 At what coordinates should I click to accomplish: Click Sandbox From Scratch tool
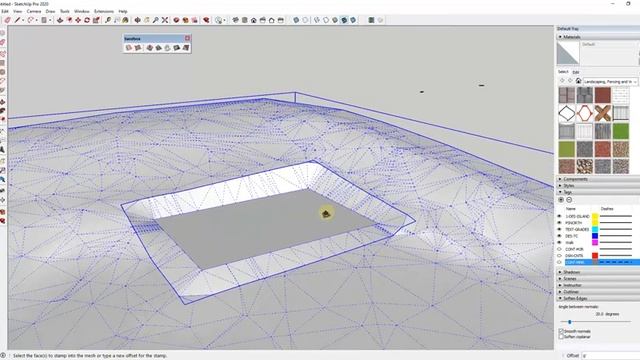coord(138,48)
